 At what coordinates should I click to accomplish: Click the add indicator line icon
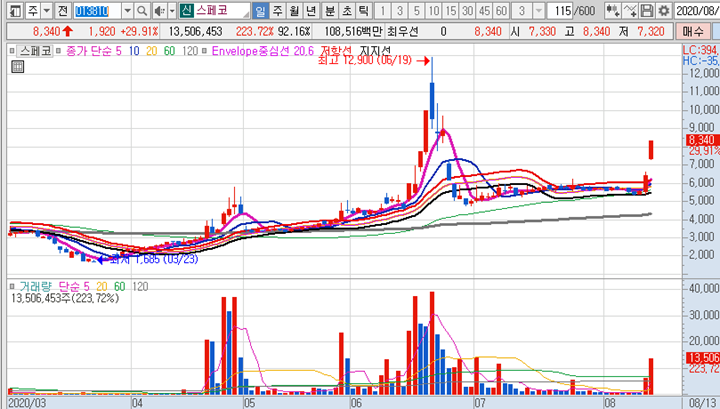(x=630, y=11)
